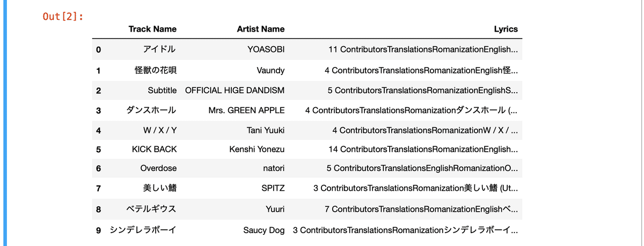The image size is (644, 246).
Task: Select the W / X / Y track cell
Action: pyautogui.click(x=160, y=130)
